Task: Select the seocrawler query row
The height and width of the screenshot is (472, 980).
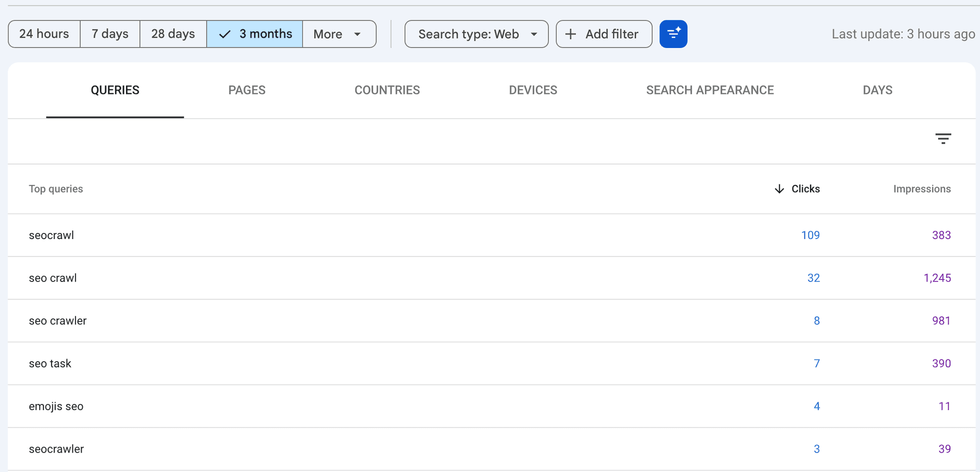Action: click(x=492, y=449)
